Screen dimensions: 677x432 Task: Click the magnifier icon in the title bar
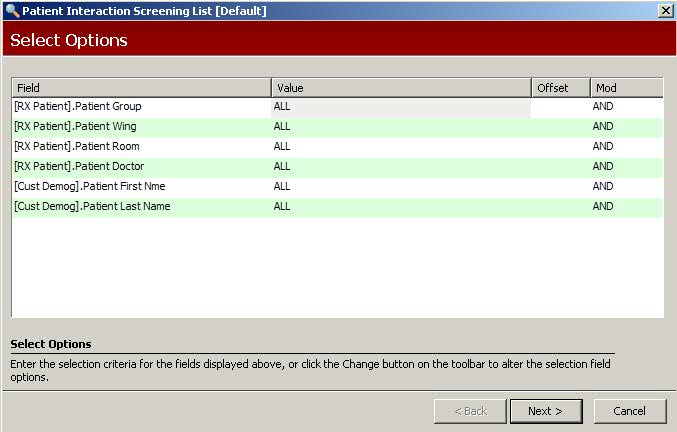click(x=12, y=10)
